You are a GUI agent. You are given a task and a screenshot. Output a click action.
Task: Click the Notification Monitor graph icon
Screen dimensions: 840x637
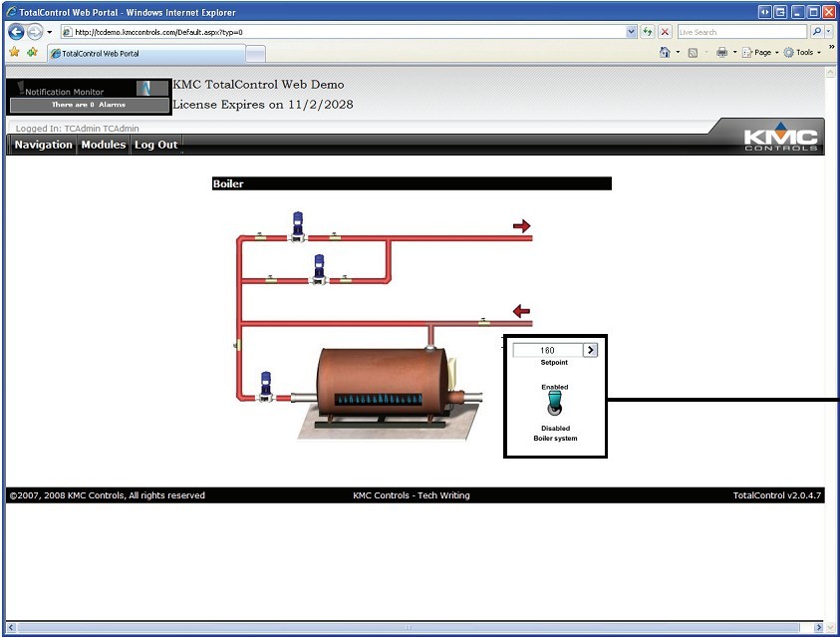144,89
